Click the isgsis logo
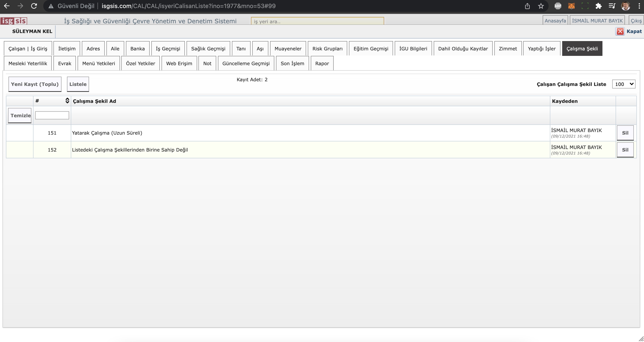 (x=14, y=21)
